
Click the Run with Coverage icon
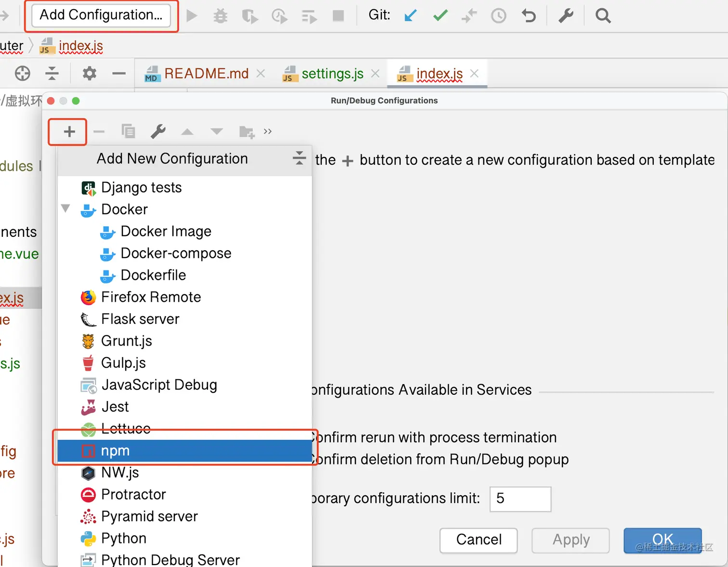[x=250, y=16]
